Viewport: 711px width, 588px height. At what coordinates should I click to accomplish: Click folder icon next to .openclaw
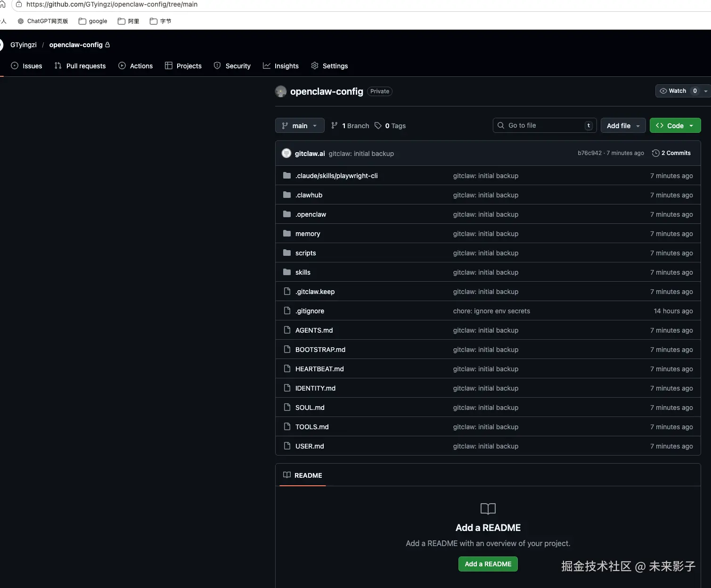click(x=287, y=214)
